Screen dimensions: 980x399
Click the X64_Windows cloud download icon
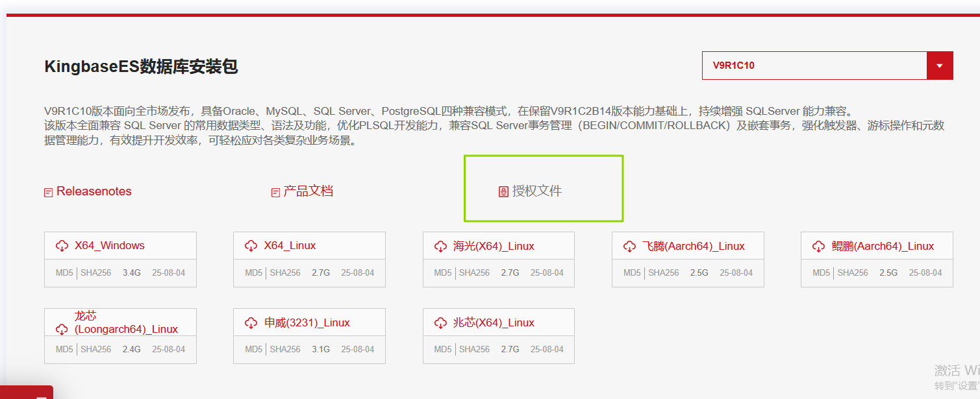[x=62, y=246]
